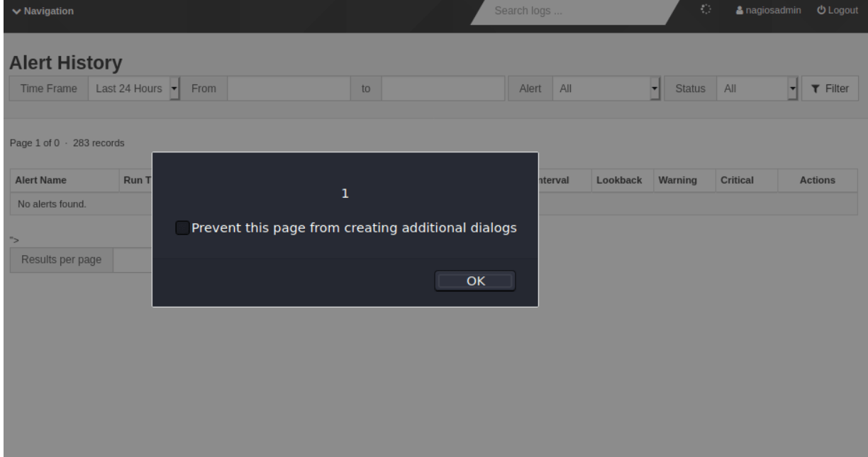Click the From date input field

point(289,89)
